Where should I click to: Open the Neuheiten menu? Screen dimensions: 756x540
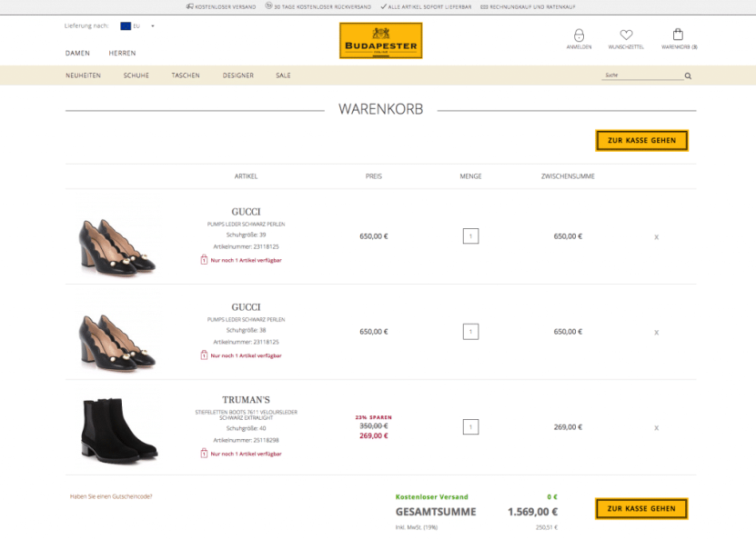[84, 75]
